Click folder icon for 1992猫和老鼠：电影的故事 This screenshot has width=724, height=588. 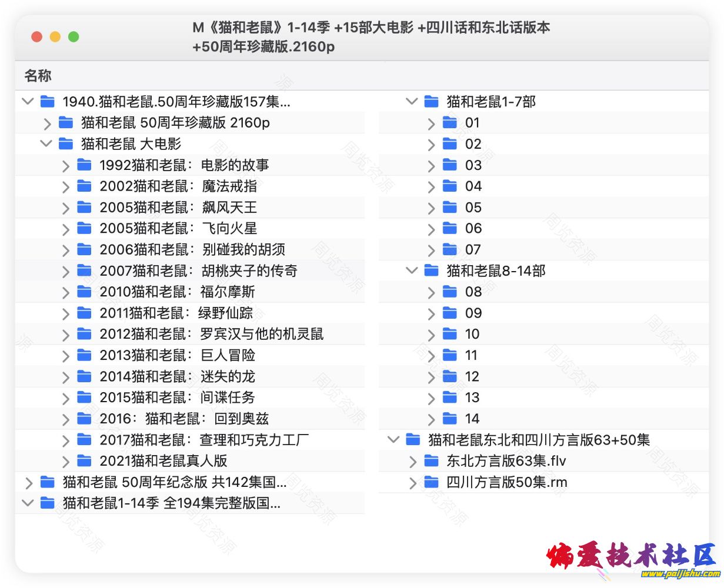84,165
